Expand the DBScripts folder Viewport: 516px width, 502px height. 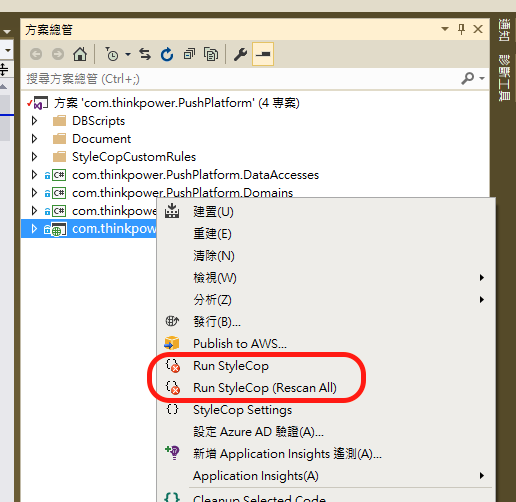coord(34,121)
